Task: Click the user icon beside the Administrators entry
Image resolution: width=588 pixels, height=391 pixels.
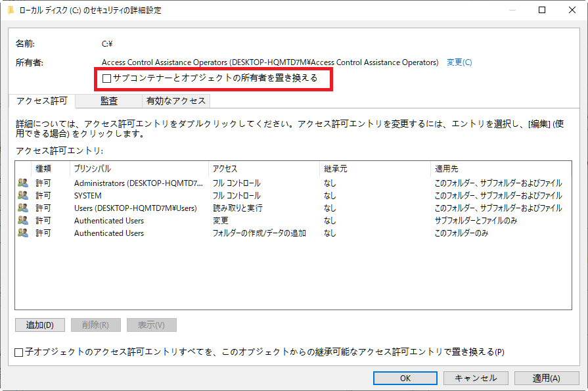Action: [x=23, y=183]
